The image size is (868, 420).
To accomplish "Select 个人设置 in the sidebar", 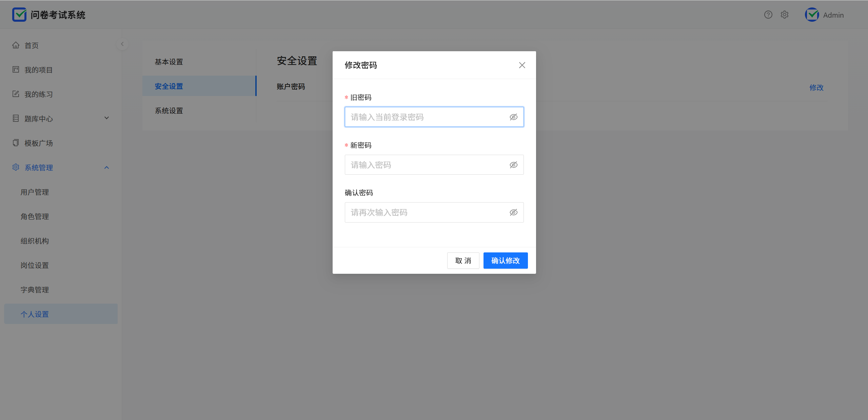I will tap(61, 314).
